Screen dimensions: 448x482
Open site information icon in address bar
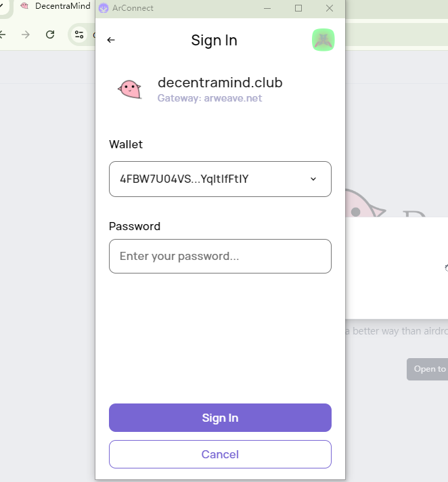tap(79, 35)
